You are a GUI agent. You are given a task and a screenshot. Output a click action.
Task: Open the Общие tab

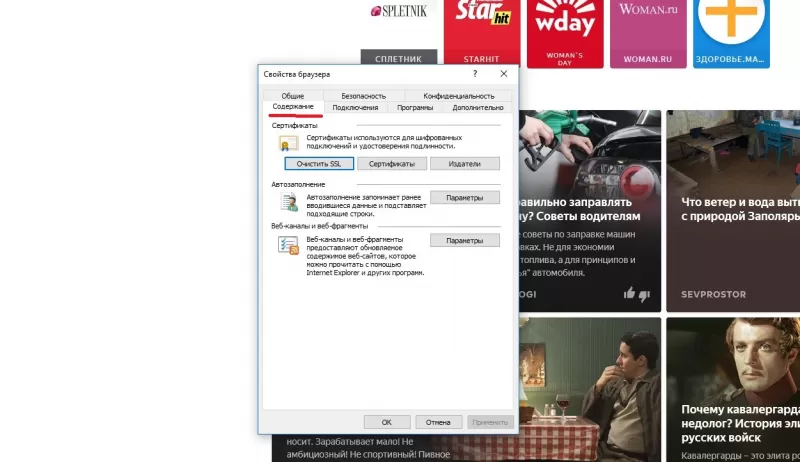[x=293, y=96]
